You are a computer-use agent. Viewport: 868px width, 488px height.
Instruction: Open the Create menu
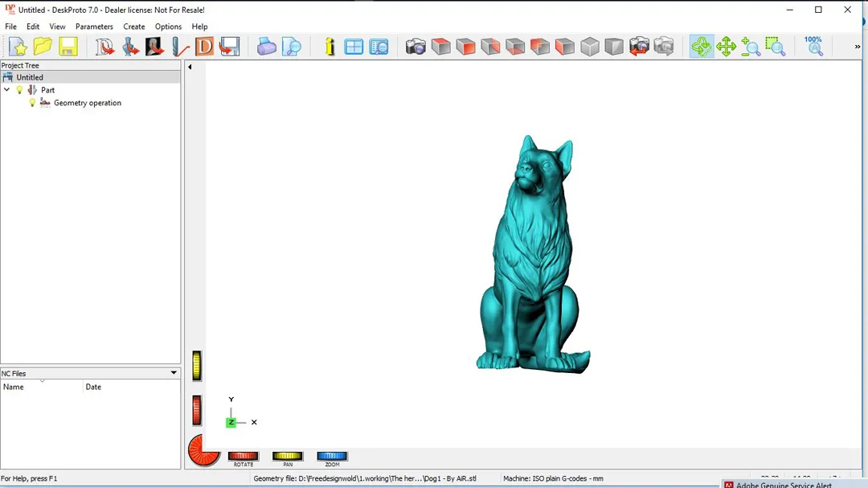tap(134, 27)
